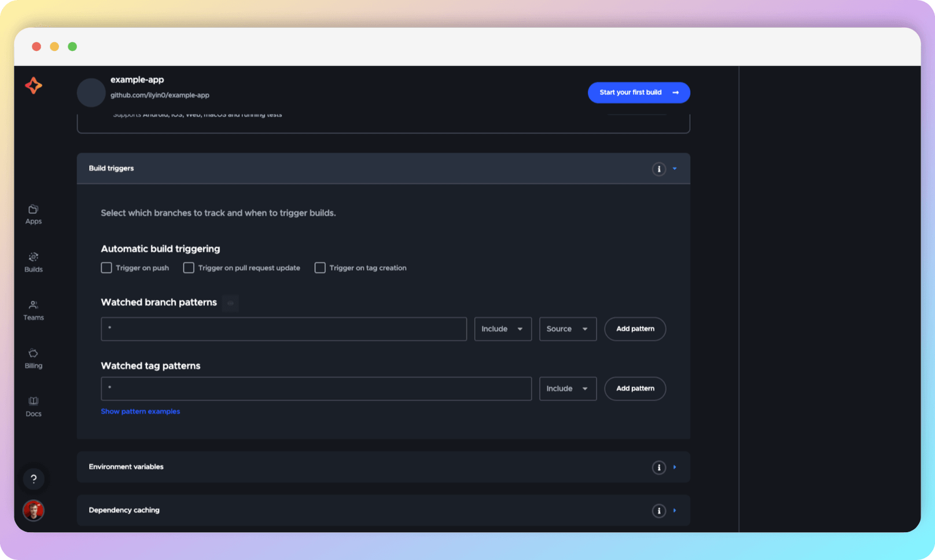
Task: Open the Apps section from the sidebar
Action: 33,213
